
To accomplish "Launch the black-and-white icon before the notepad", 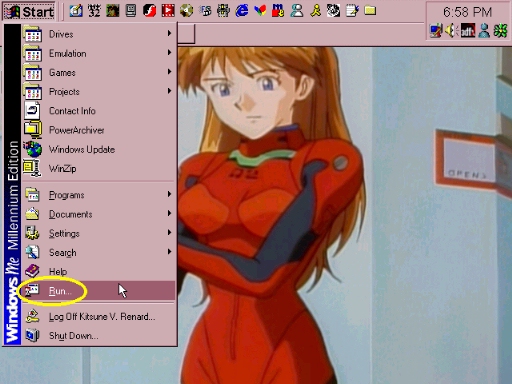I will (x=334, y=11).
